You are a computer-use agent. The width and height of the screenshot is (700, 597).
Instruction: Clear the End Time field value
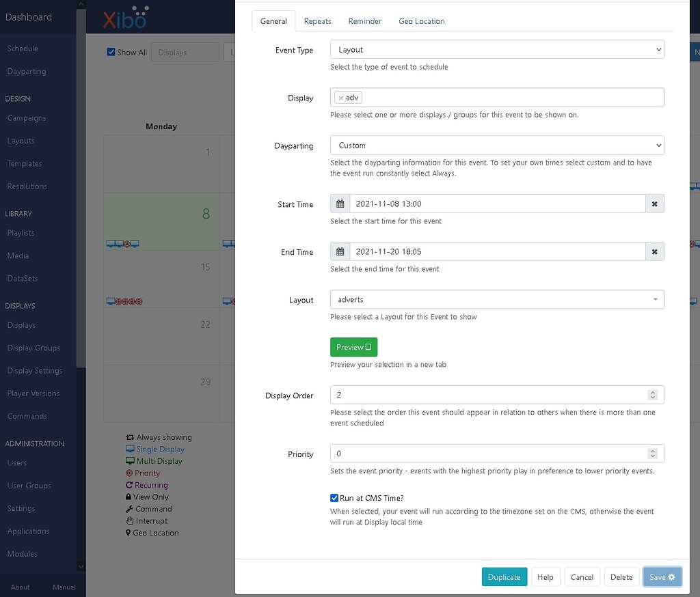tap(654, 251)
